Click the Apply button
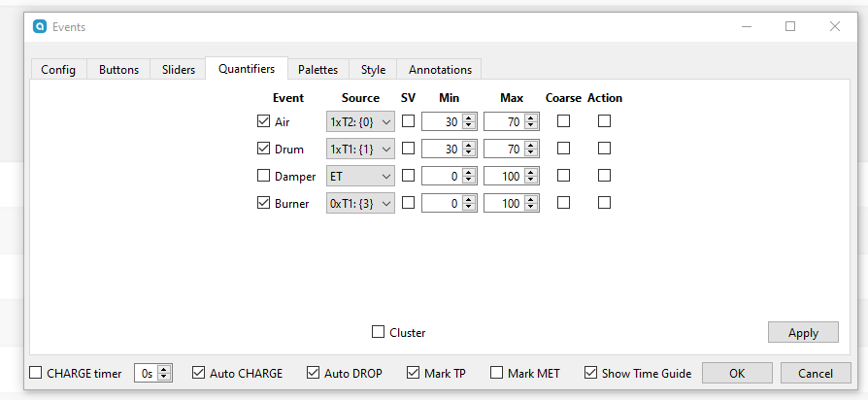 (x=803, y=332)
